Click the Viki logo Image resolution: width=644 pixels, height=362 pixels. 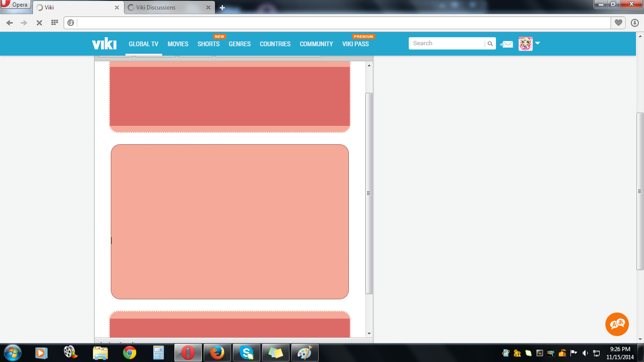tap(104, 44)
